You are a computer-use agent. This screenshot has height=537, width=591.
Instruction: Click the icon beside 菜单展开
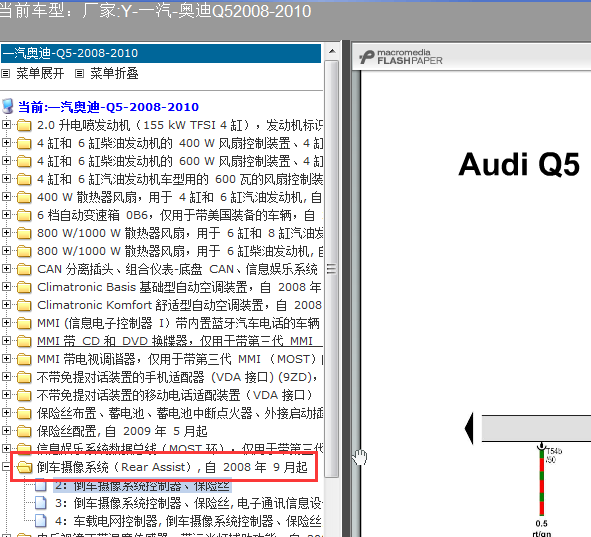point(5,73)
